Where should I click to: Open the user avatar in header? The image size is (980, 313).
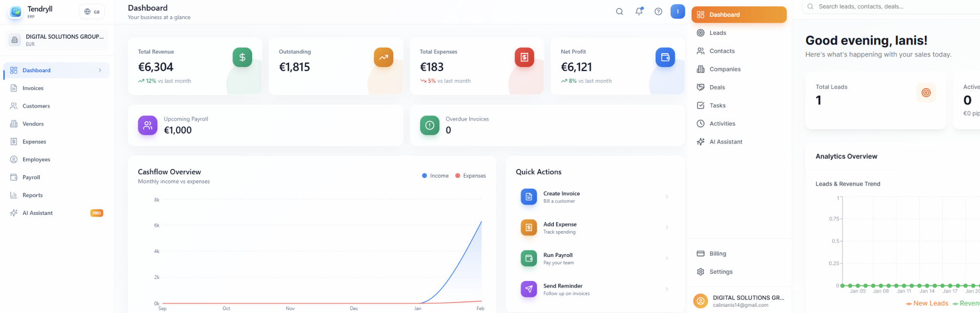(x=678, y=11)
